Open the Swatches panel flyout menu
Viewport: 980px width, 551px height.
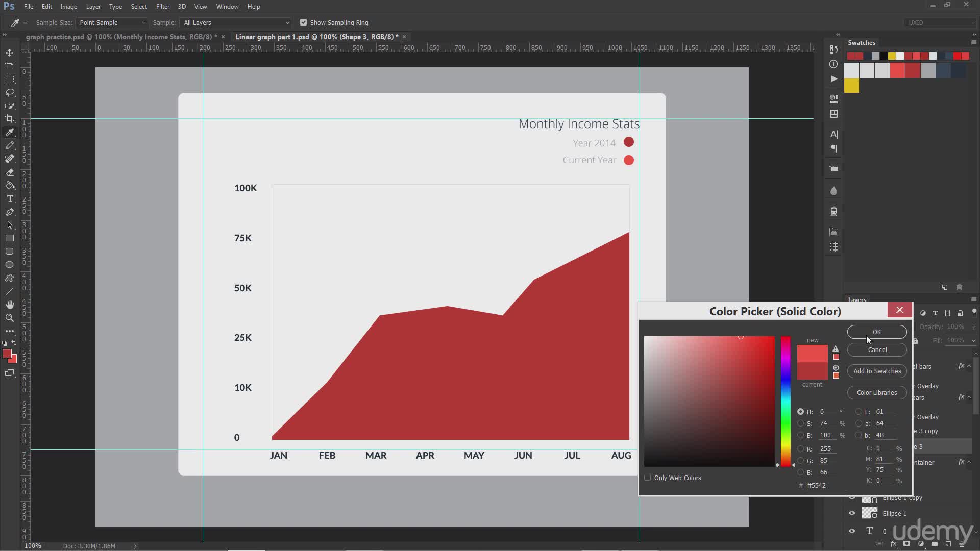[x=973, y=42]
